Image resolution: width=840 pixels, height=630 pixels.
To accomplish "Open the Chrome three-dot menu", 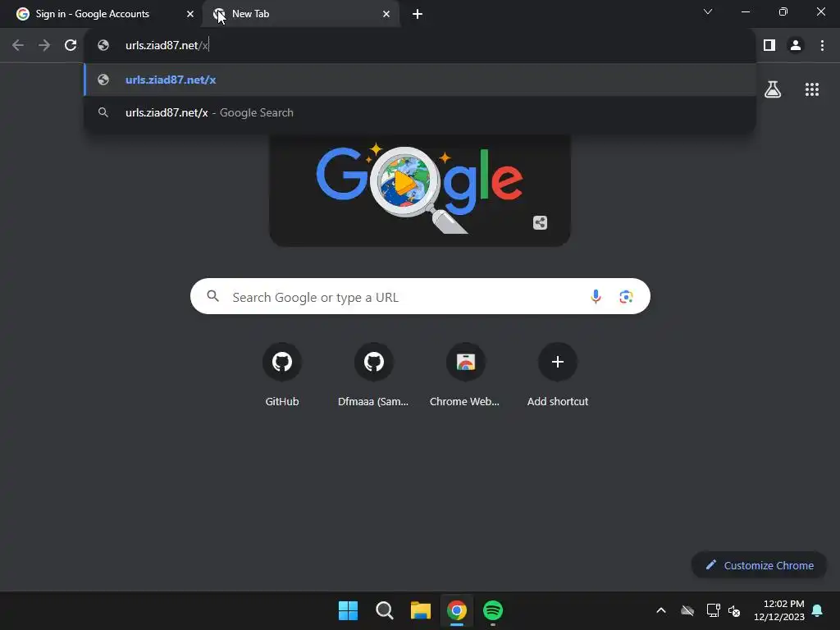I will (x=822, y=46).
